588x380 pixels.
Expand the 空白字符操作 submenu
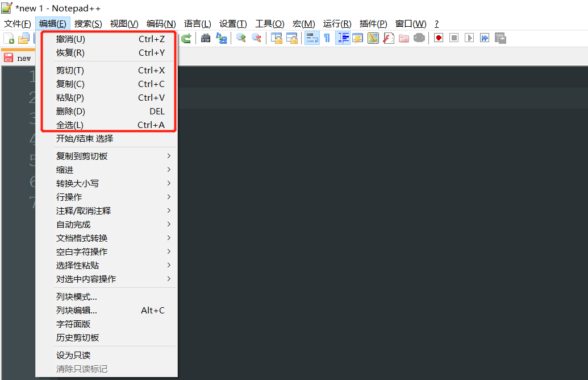pyautogui.click(x=106, y=251)
